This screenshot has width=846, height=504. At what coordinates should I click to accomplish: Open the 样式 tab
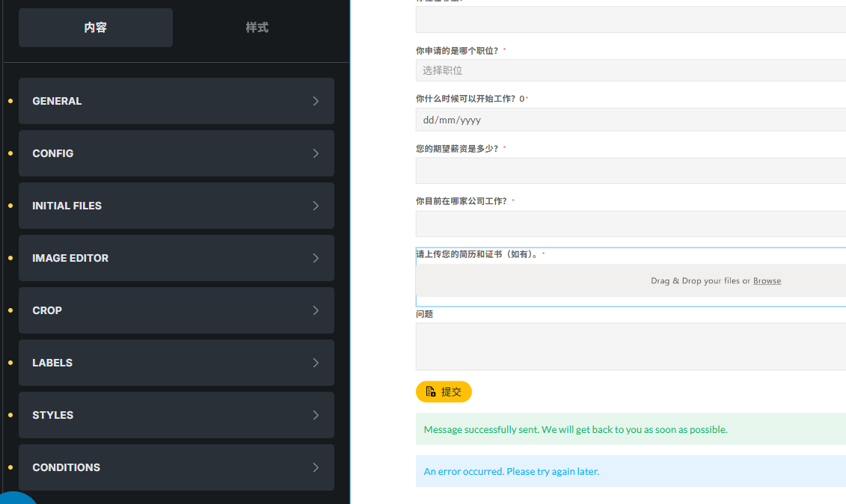257,28
